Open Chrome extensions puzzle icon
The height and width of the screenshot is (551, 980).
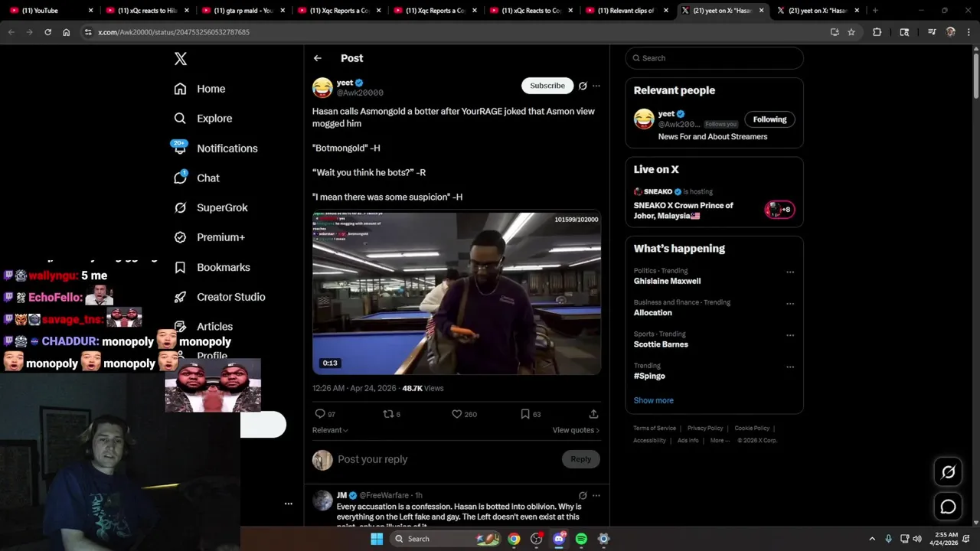(x=877, y=32)
